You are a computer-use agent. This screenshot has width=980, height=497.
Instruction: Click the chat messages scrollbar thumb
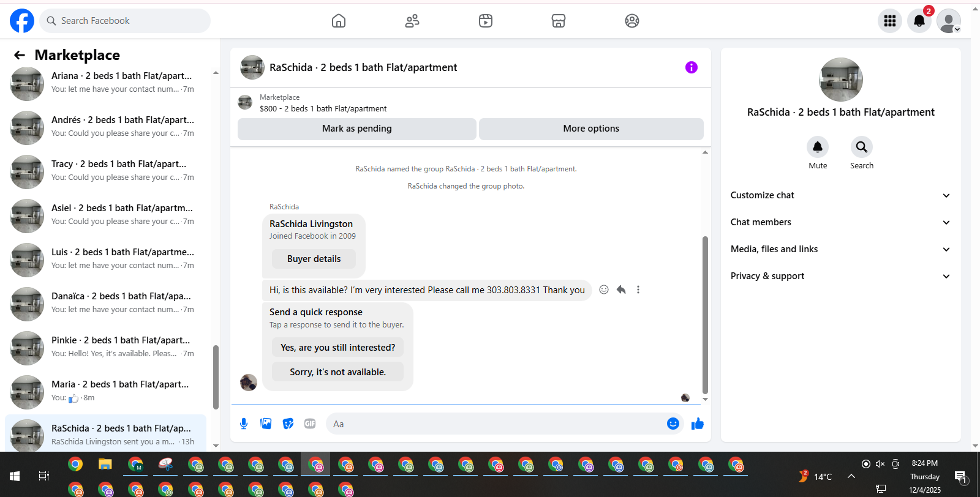[705, 315]
